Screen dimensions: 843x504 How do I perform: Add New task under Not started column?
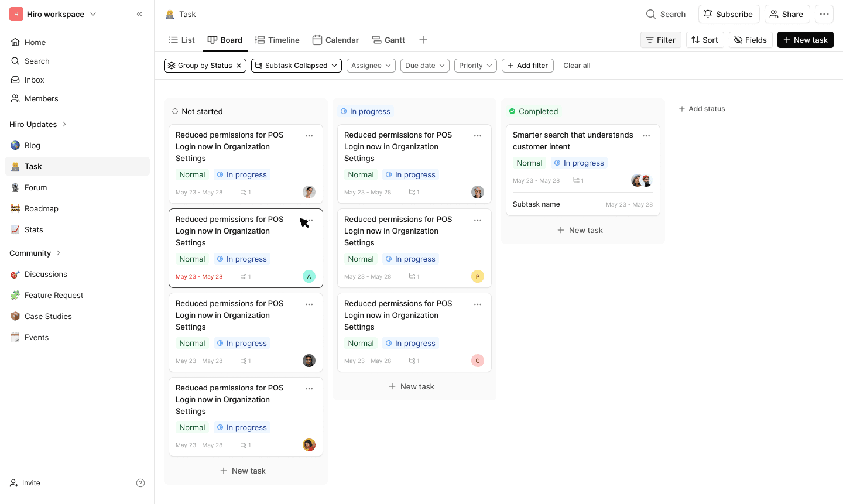(x=243, y=471)
